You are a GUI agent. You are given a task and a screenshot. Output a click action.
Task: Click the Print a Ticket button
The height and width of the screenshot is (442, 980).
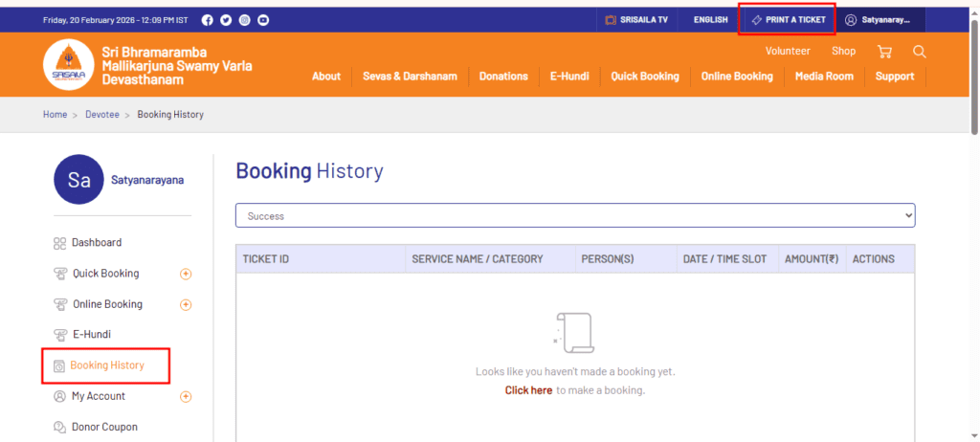click(x=787, y=20)
